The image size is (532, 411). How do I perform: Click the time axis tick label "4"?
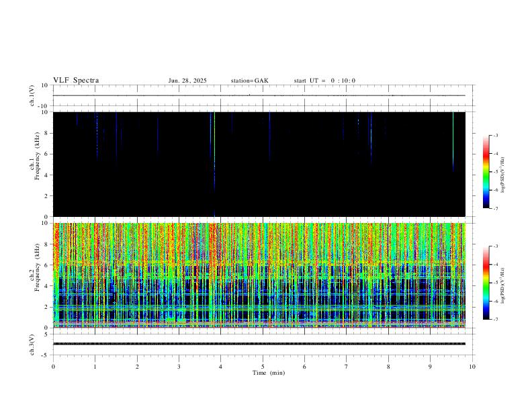[x=221, y=367]
